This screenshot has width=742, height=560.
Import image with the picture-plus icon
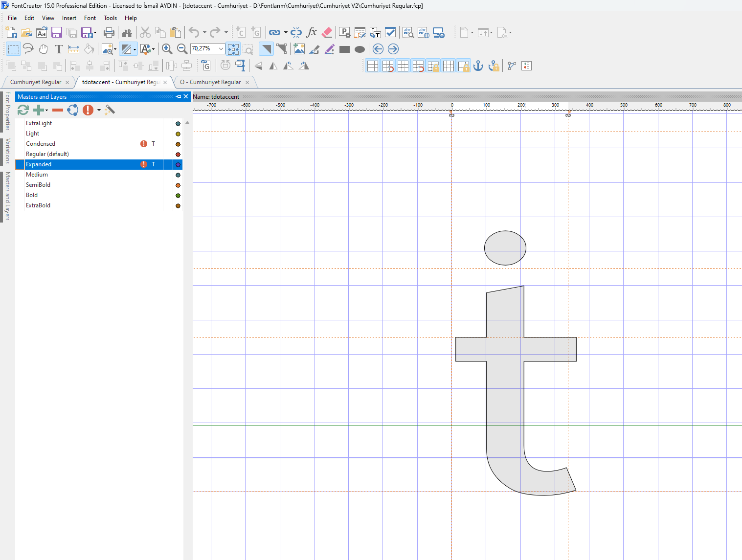(x=299, y=49)
